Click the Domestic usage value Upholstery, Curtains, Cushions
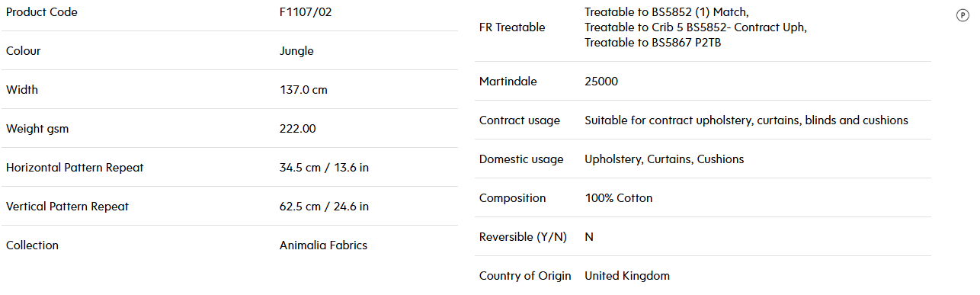This screenshot has width=980, height=295. (x=664, y=159)
